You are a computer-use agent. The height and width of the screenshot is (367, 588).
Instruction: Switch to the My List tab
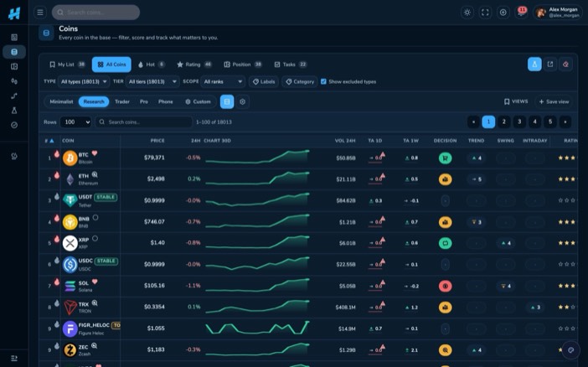coord(67,65)
